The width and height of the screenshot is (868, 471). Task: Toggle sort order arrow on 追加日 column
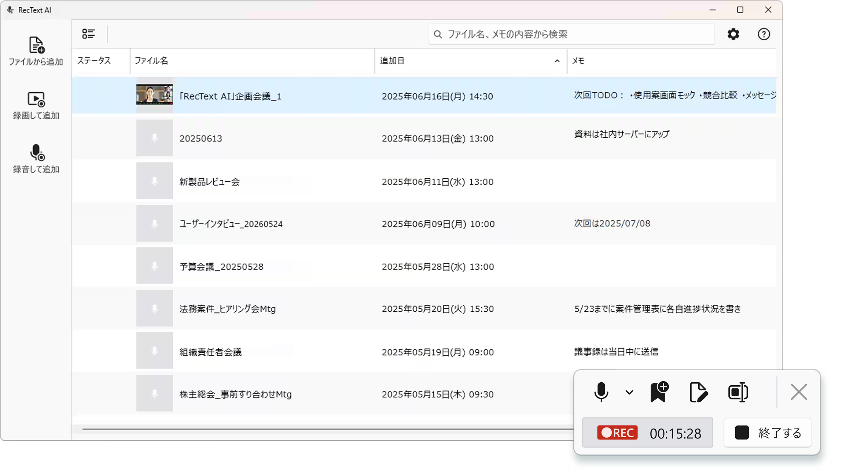557,61
